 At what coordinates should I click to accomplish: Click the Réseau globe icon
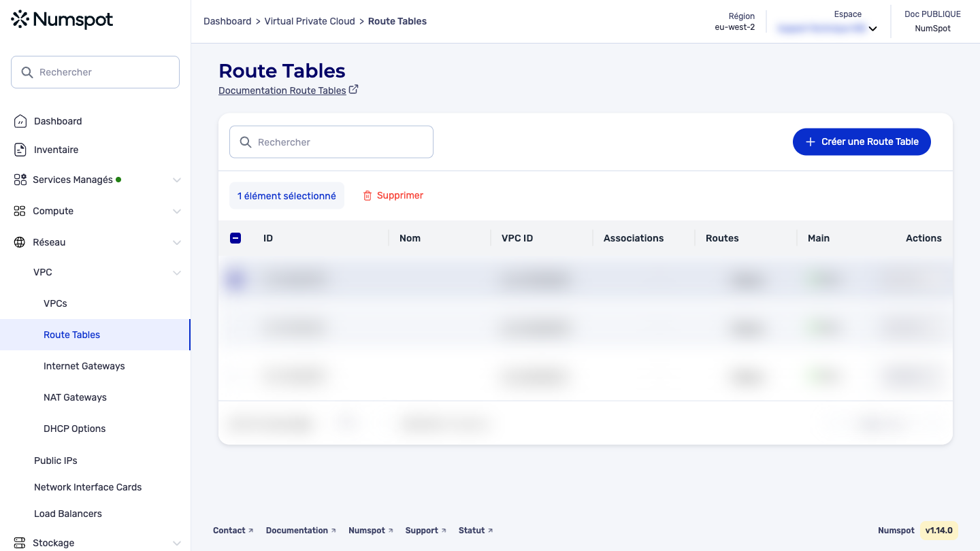coord(20,242)
